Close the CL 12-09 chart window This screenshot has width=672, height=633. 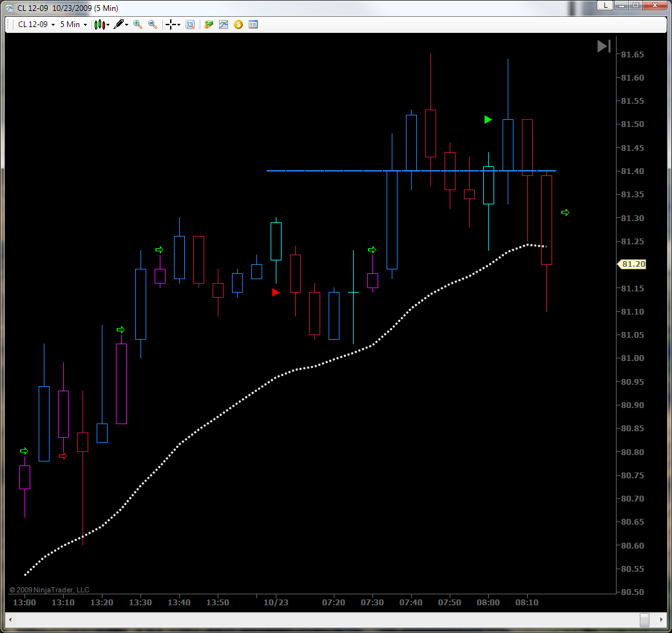(655, 5)
